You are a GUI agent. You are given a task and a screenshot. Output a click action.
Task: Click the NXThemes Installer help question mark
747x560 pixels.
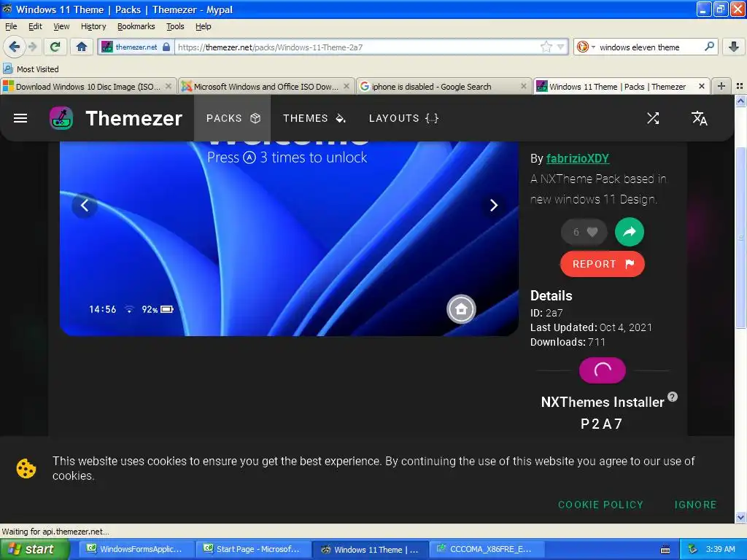click(672, 397)
